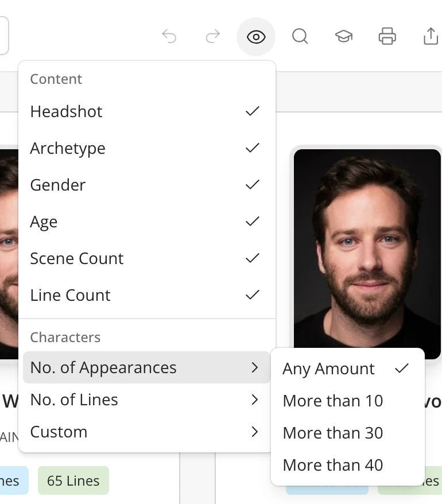This screenshot has width=442, height=504.
Task: Click the undo arrow icon
Action: 169,36
